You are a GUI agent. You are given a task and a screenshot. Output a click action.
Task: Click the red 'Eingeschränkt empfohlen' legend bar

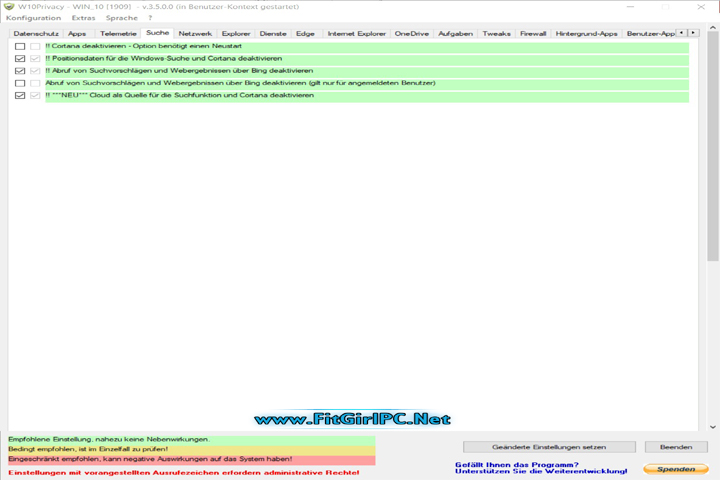click(190, 459)
